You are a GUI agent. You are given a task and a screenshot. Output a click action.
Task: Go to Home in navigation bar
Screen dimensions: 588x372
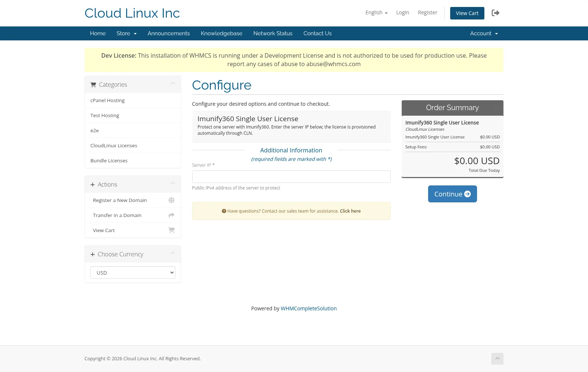tap(98, 33)
